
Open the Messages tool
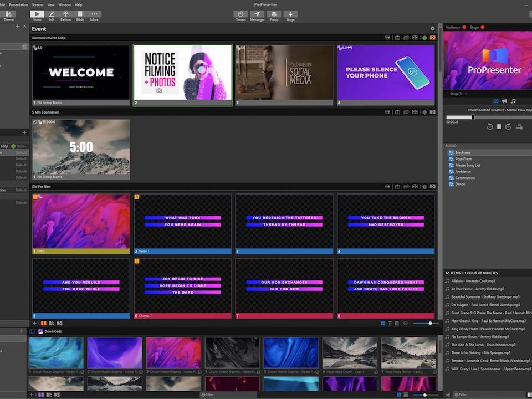click(257, 15)
